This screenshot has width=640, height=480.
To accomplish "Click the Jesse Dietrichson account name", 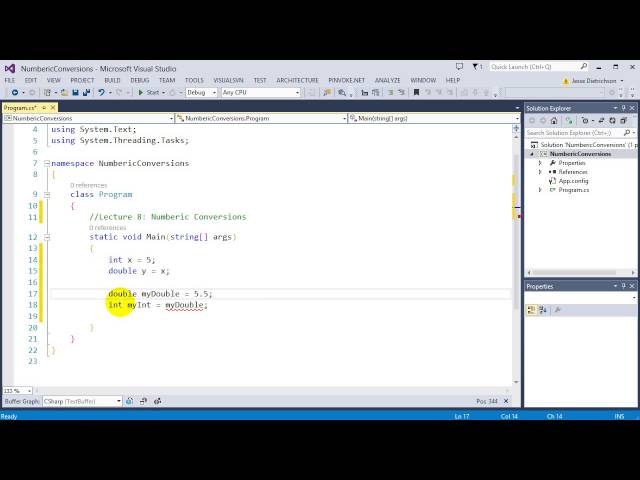I will tap(594, 81).
